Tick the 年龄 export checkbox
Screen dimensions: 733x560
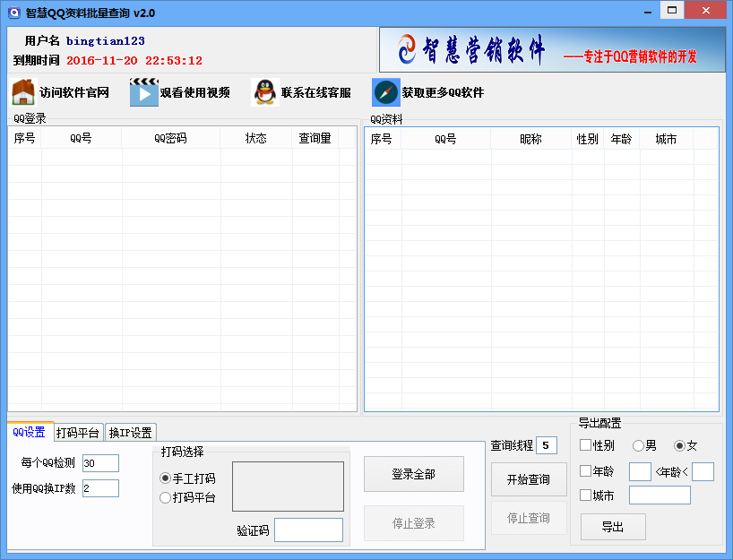[586, 471]
